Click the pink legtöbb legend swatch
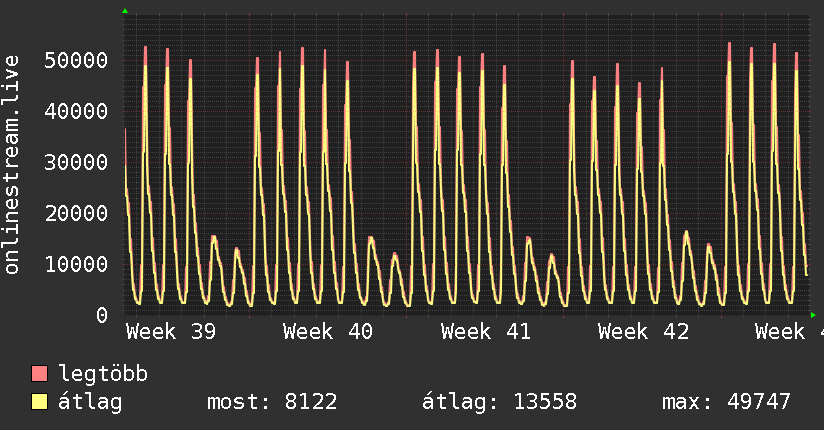The image size is (824, 430). (x=39, y=373)
